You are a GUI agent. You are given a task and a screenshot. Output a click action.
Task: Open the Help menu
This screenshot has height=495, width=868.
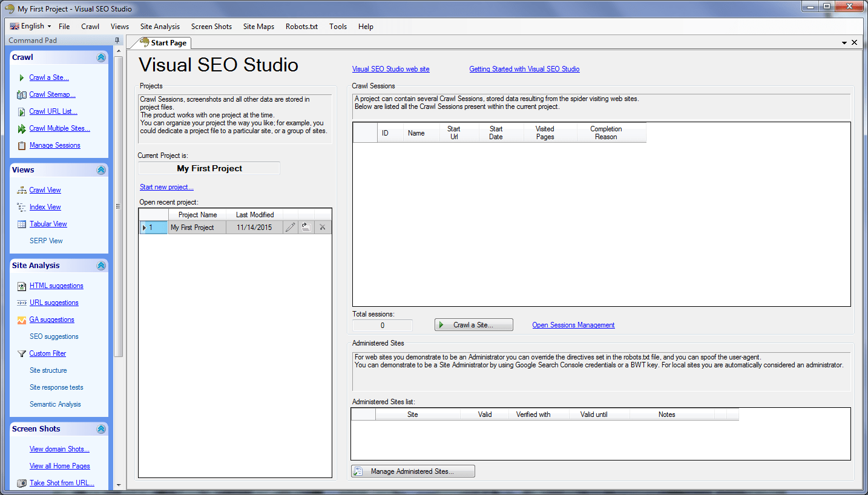(x=366, y=26)
